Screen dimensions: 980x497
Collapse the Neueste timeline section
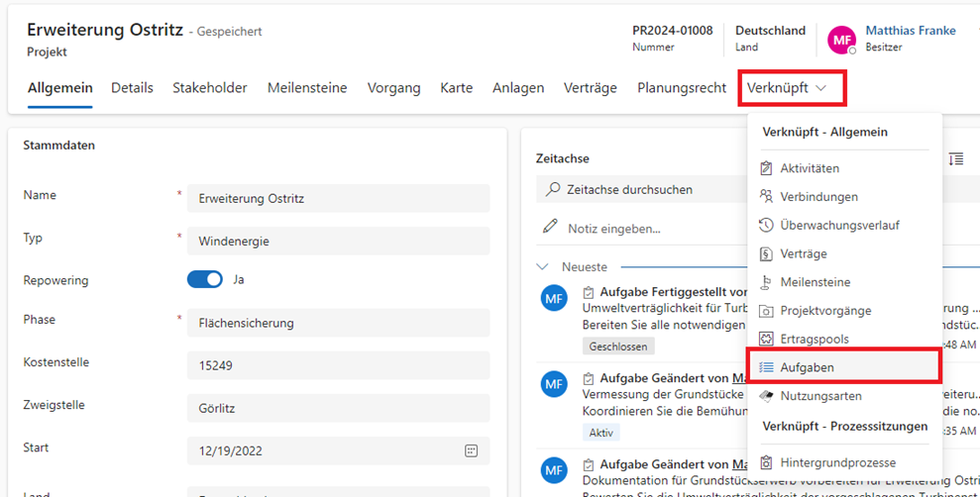(x=543, y=267)
